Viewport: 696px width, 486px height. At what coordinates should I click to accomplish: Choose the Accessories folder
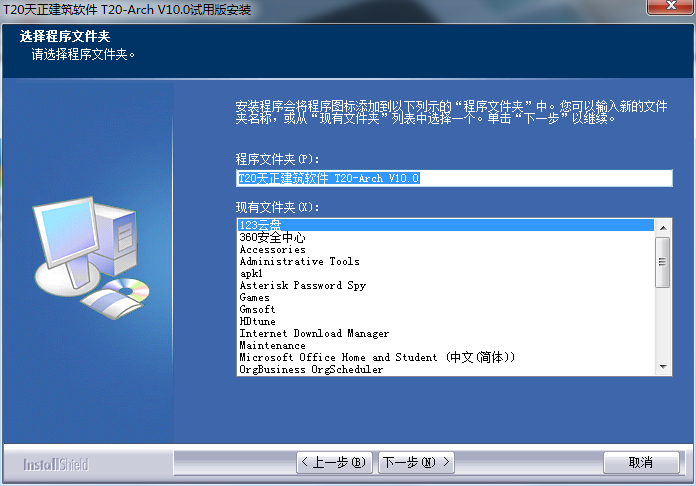coord(446,249)
